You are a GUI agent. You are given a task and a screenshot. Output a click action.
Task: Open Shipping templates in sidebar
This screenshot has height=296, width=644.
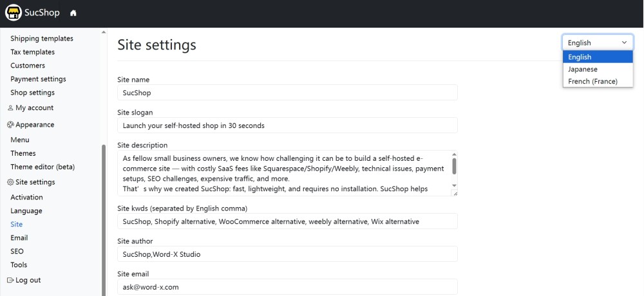[x=42, y=39]
